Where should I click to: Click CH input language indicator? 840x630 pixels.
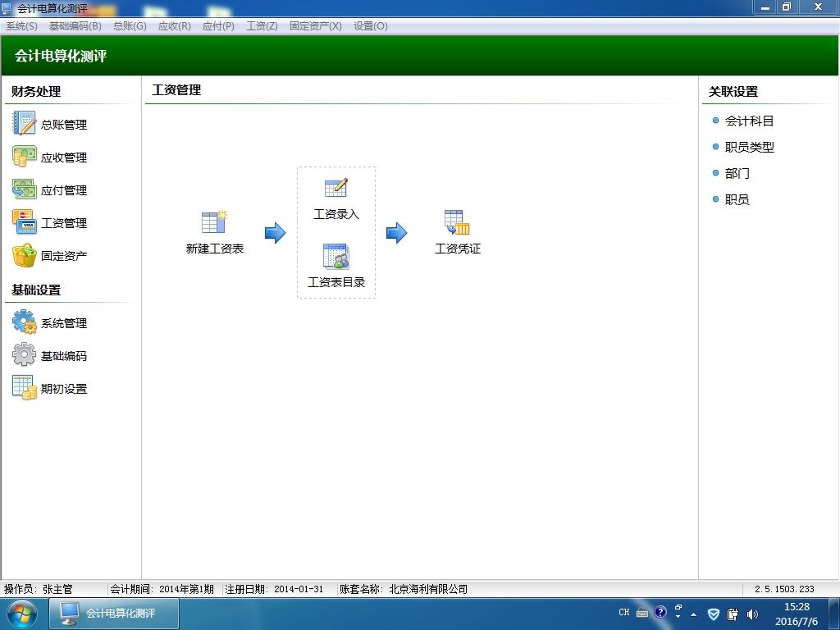624,612
